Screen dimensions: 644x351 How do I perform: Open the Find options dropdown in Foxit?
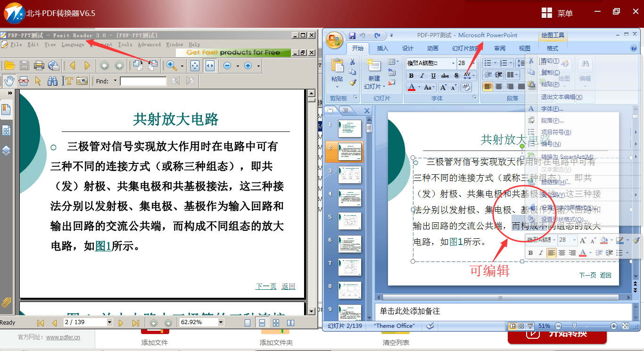point(115,81)
